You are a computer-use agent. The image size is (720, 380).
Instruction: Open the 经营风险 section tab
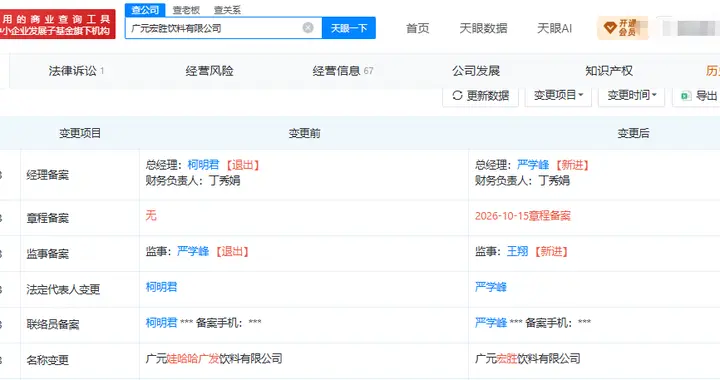209,71
